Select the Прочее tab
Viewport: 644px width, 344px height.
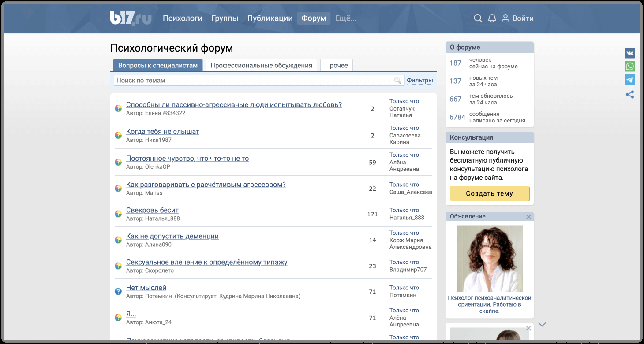pos(336,65)
